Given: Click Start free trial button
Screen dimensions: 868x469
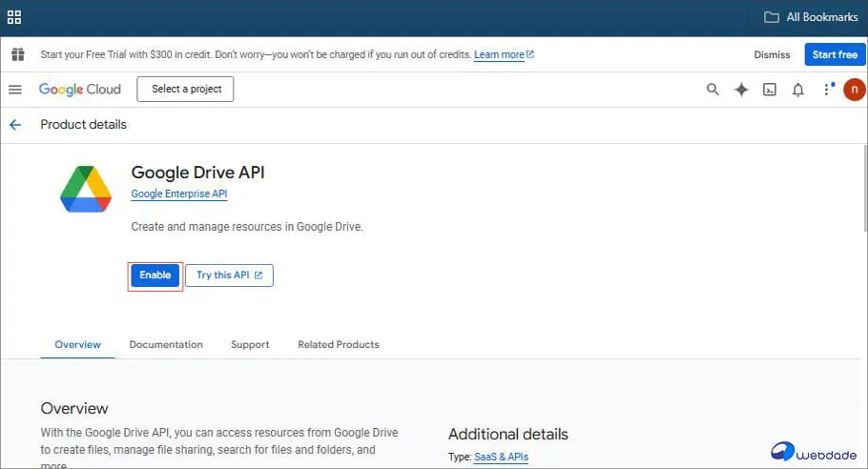Looking at the screenshot, I should (835, 55).
